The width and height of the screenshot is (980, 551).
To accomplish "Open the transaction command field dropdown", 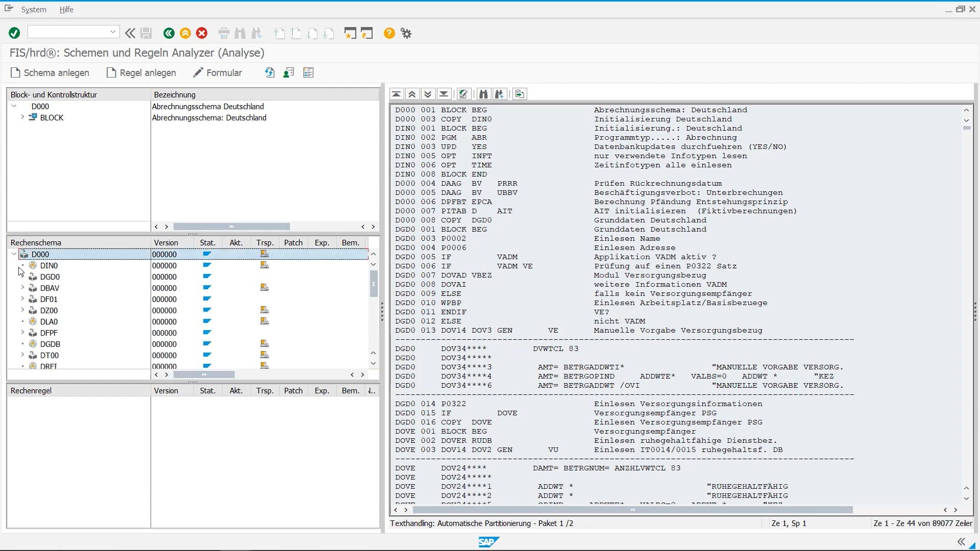I will coord(113,32).
